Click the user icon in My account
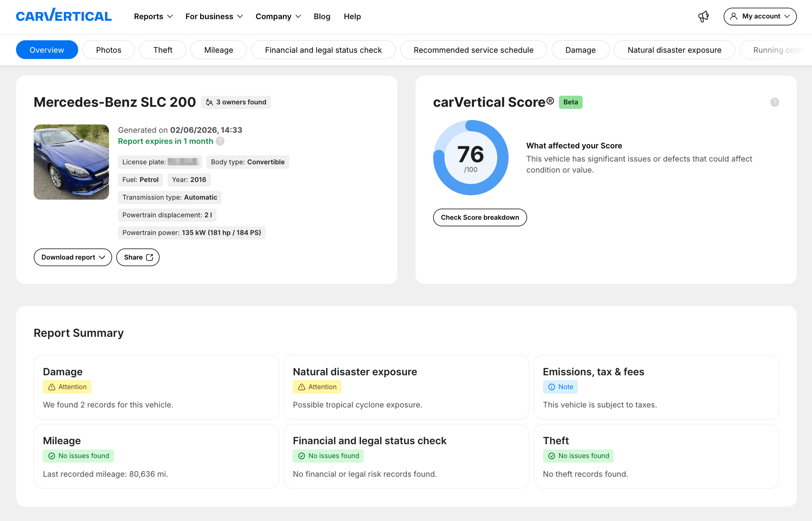 733,16
